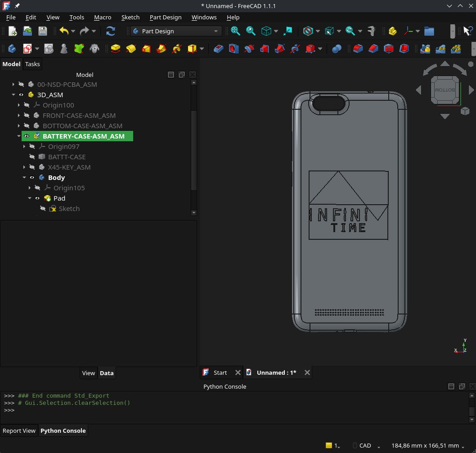Open the CAD navigation style dropdown
The image size is (476, 453).
coord(365,445)
